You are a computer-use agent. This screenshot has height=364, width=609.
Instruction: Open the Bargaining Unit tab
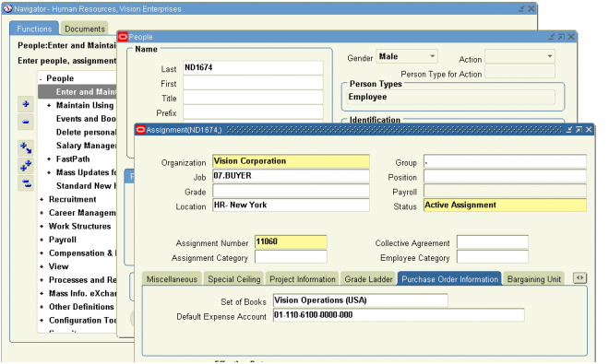point(534,279)
